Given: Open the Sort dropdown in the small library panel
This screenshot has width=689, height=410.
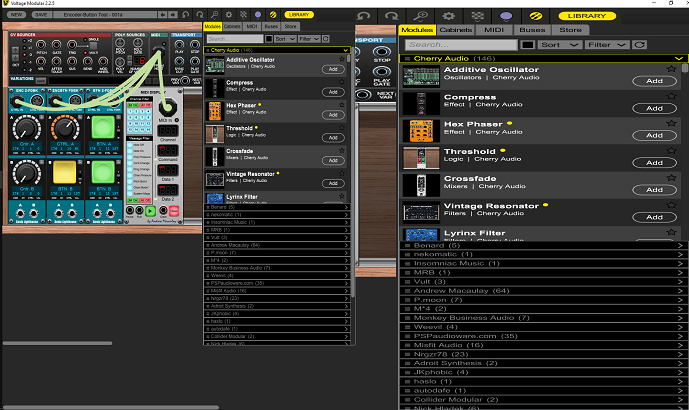Looking at the screenshot, I should click(285, 39).
